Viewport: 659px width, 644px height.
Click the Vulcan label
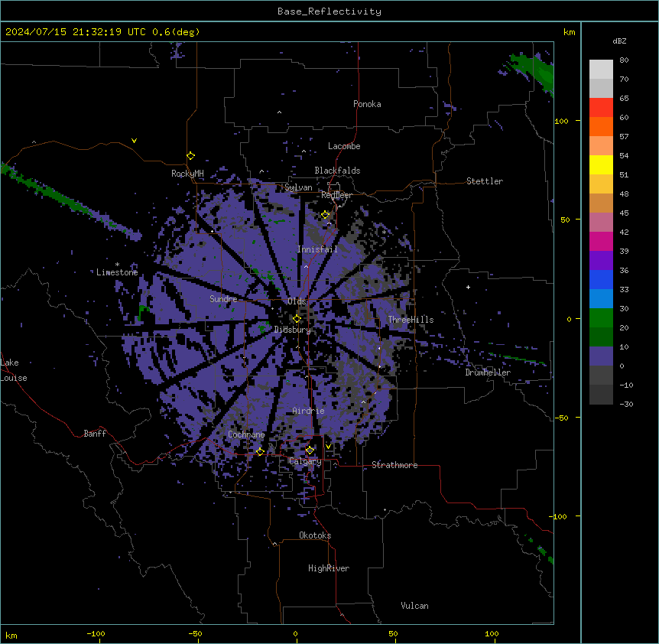point(415,606)
